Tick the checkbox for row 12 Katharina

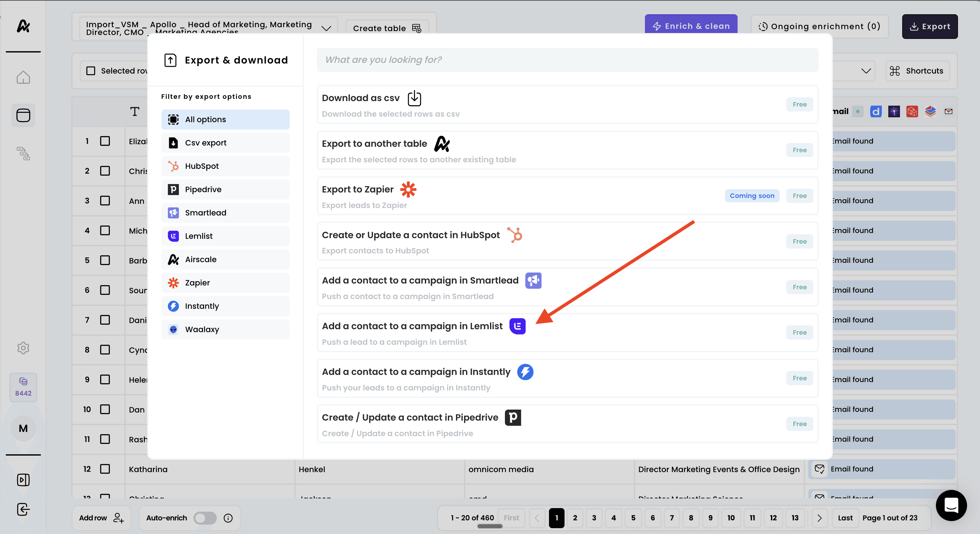pos(105,469)
